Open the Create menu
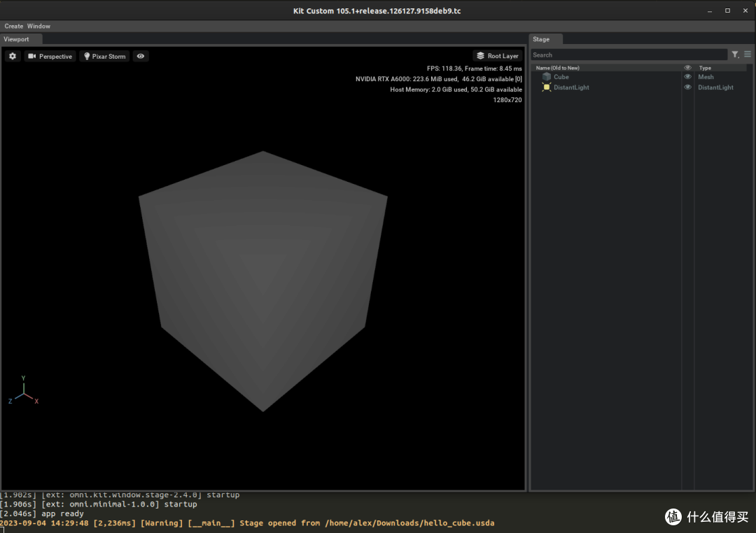 tap(14, 26)
